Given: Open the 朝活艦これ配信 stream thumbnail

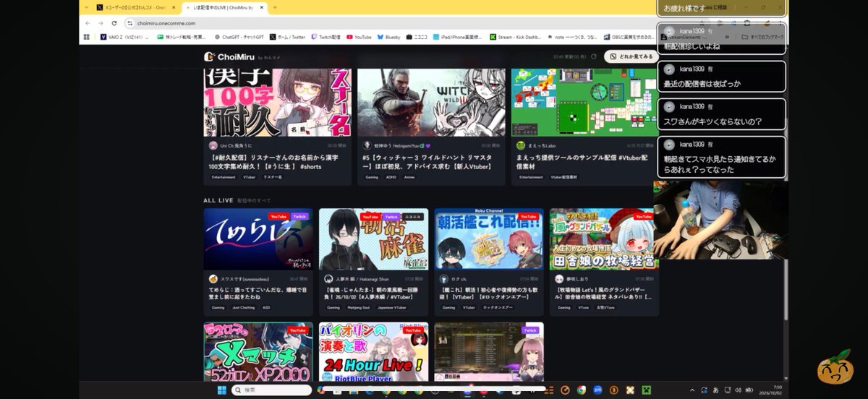Looking at the screenshot, I should [x=489, y=239].
